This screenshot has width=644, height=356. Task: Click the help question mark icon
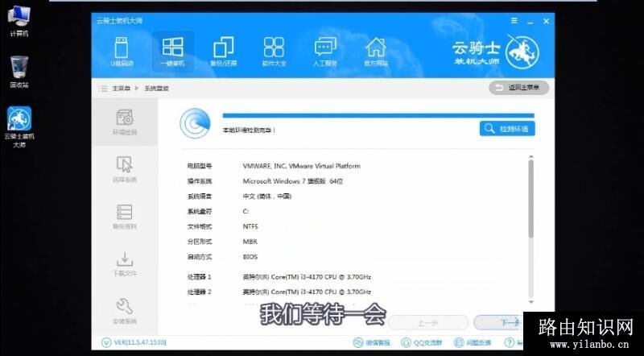click(x=510, y=342)
